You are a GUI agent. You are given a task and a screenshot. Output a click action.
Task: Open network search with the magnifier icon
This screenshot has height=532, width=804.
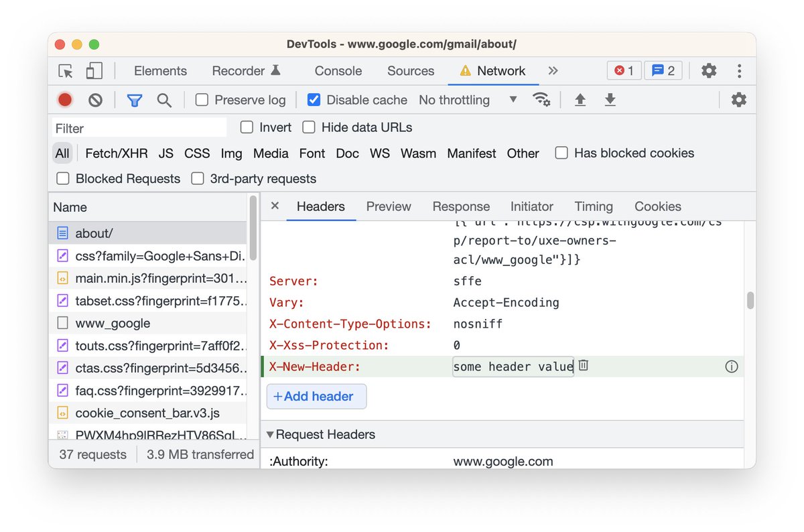(165, 99)
